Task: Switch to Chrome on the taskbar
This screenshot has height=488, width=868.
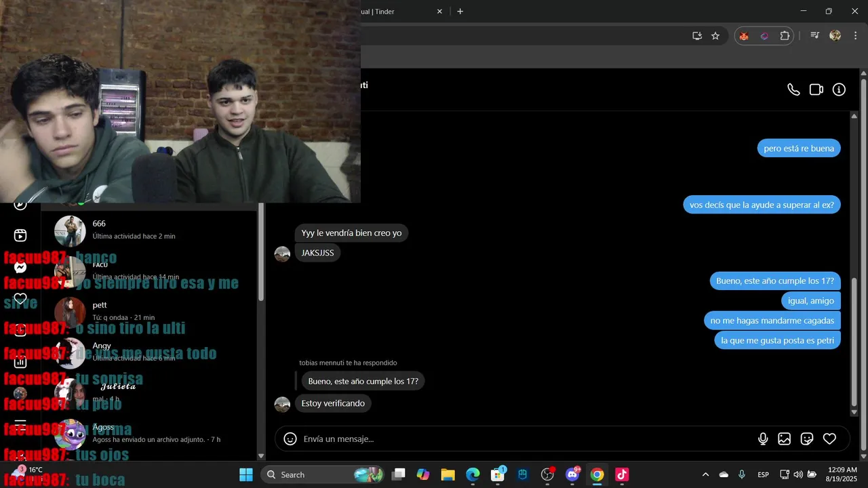Action: [x=597, y=474]
